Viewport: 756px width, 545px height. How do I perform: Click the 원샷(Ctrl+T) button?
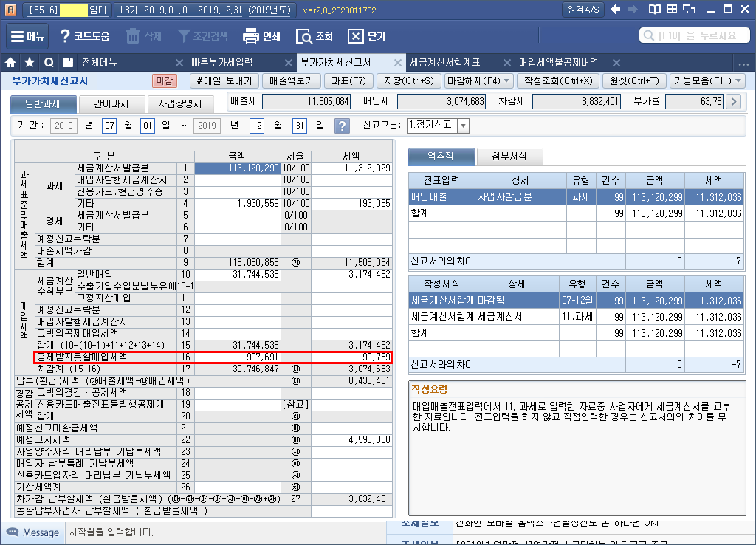634,81
